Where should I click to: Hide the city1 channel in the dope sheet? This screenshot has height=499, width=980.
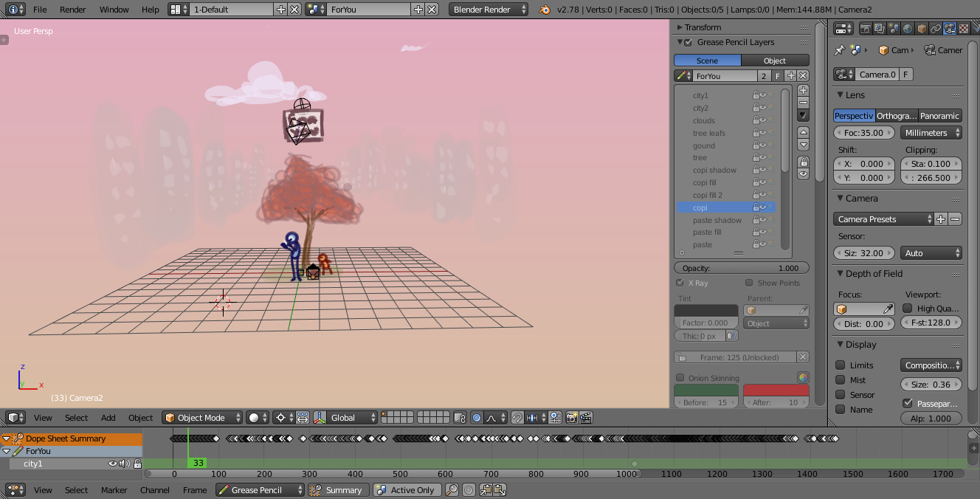[113, 464]
